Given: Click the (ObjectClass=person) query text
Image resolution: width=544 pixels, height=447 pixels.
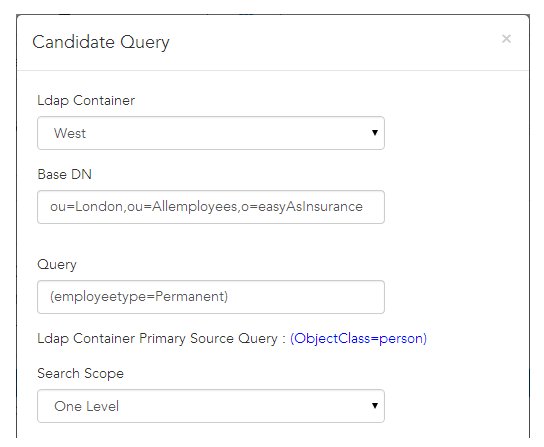Looking at the screenshot, I should 358,338.
